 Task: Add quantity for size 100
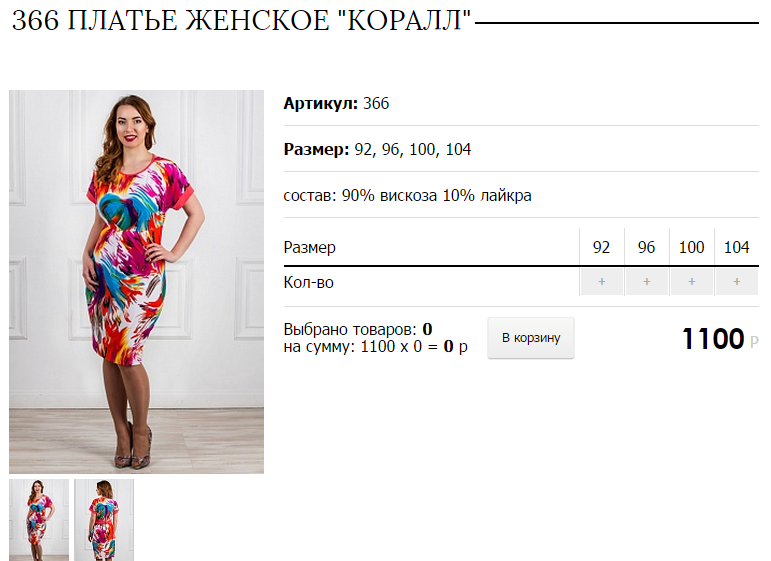(691, 282)
